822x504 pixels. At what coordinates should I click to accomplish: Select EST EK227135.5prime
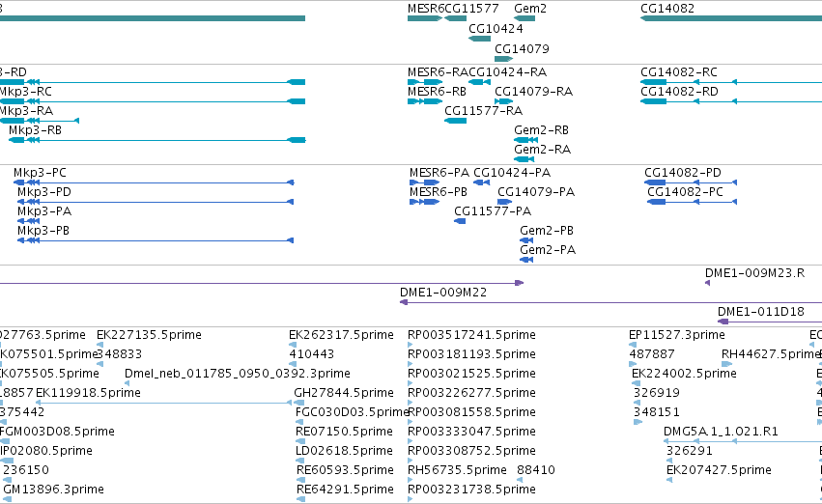[x=150, y=335]
